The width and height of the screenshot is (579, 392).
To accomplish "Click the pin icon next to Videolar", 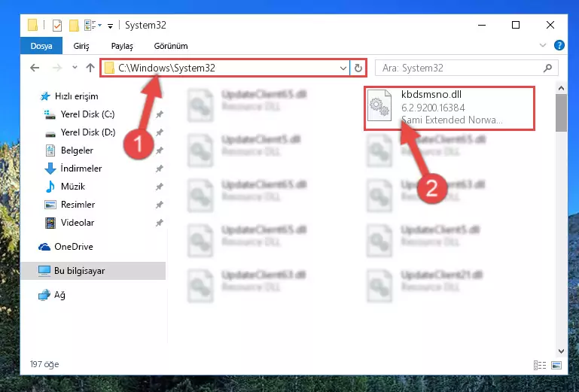I will pyautogui.click(x=159, y=223).
